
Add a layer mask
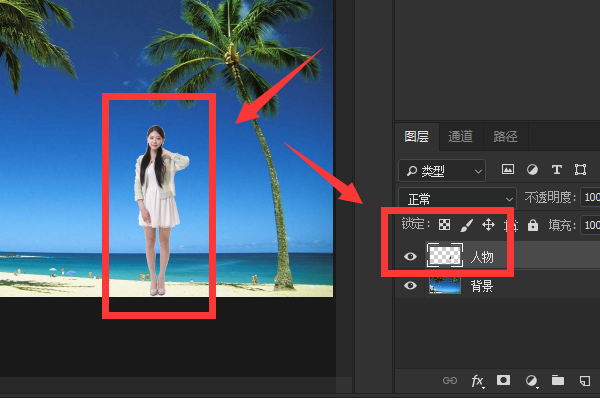[505, 381]
